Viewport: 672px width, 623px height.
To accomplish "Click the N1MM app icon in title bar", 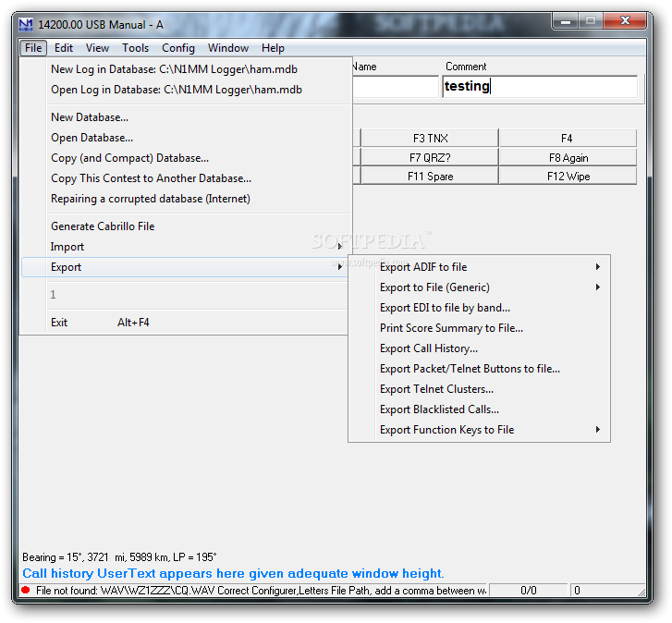I will [26, 24].
